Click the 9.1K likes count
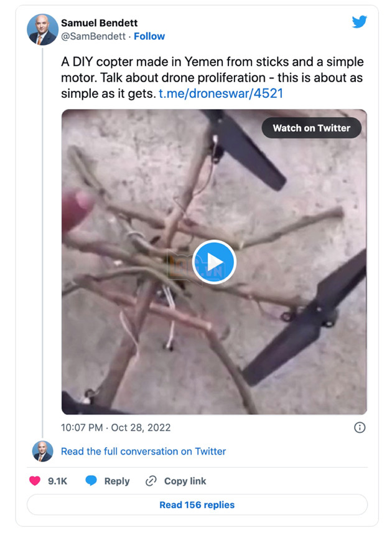 coord(57,481)
